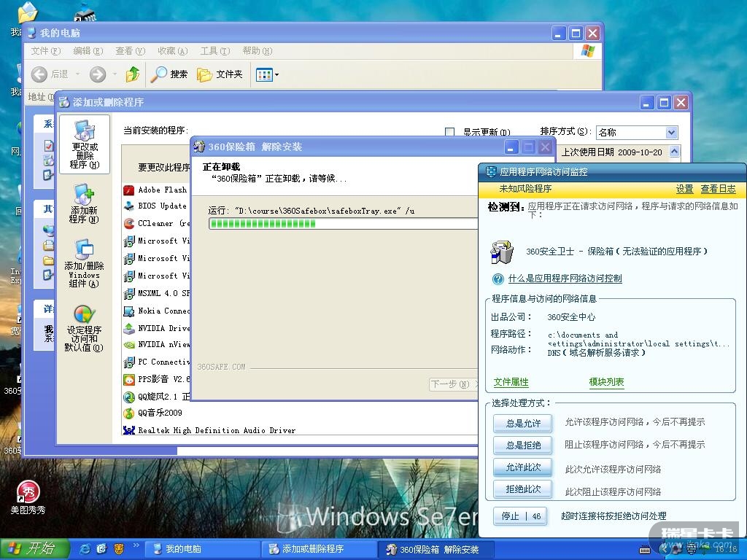Click the 允许此次 button
The height and width of the screenshot is (560, 747).
click(523, 467)
